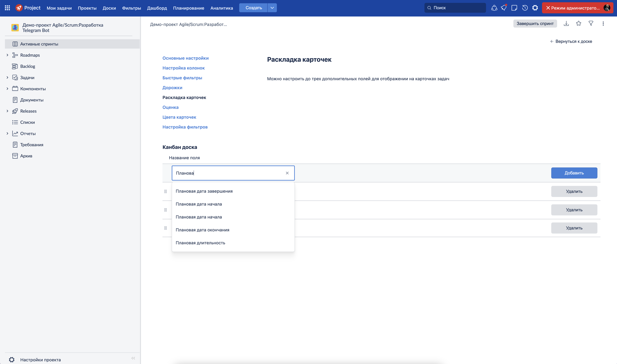
Task: Open Аналитика in top menu
Action: pos(222,8)
